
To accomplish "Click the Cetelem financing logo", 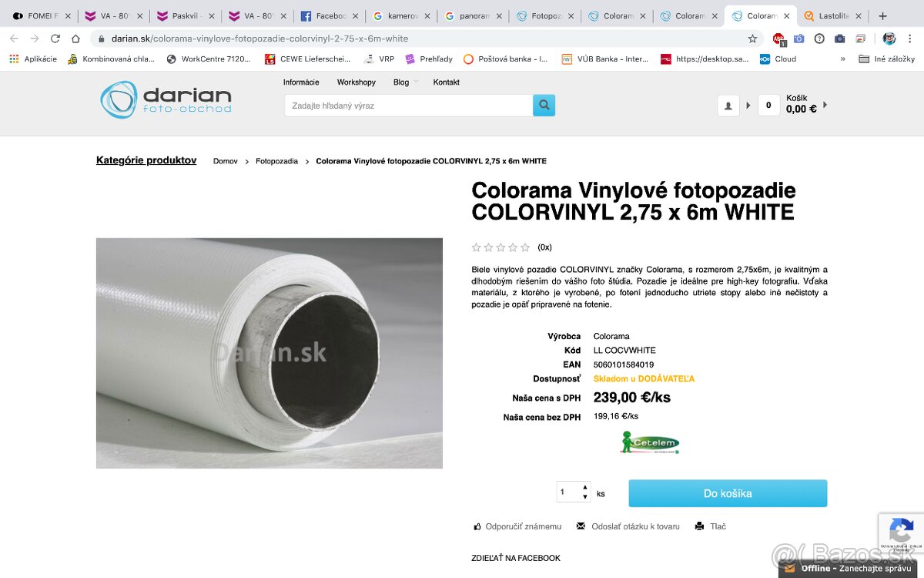I will pyautogui.click(x=650, y=442).
